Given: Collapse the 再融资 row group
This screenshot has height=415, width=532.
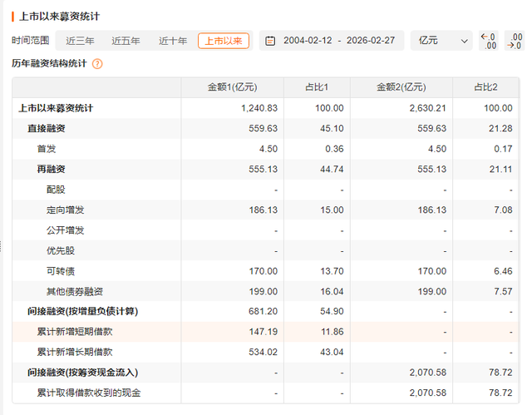Looking at the screenshot, I should click(51, 169).
